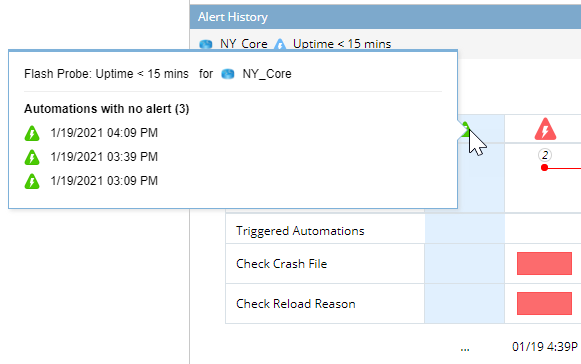This screenshot has height=364, width=581.
Task: Click the red timeline dot marker
Action: point(544,168)
